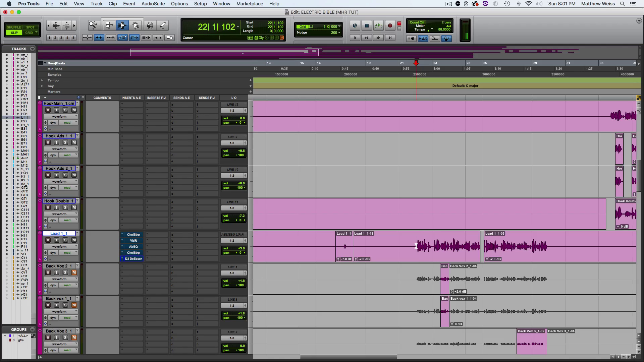Toggle Wait for Note button
644x362 pixels.
coord(411,39)
